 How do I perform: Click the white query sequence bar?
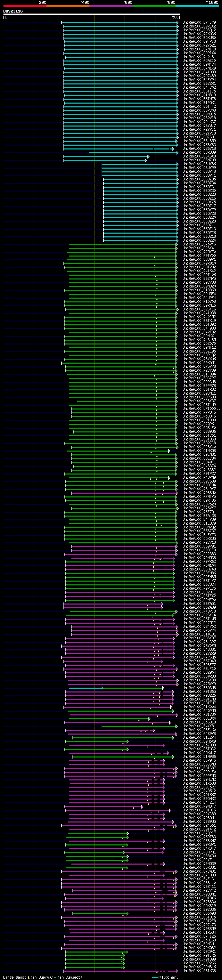[92, 14]
